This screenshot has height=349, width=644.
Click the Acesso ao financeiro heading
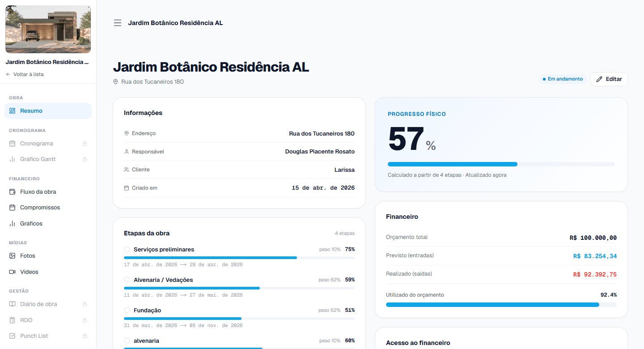pos(418,343)
